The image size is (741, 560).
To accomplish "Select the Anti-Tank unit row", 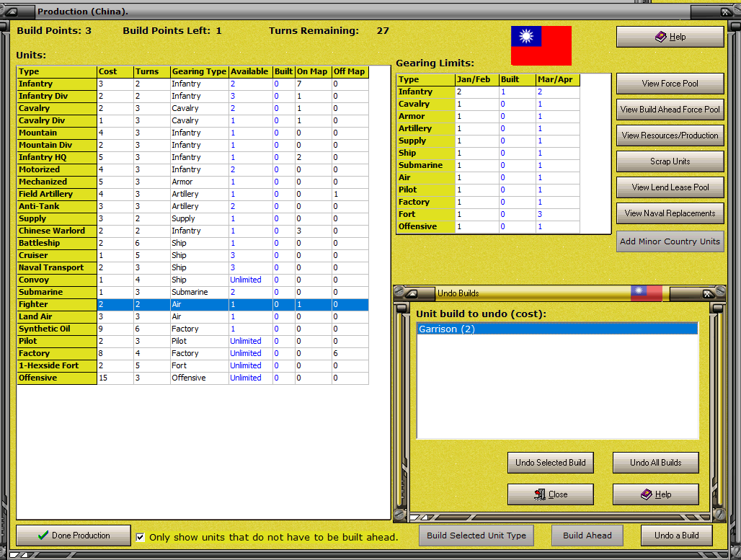I will click(192, 207).
